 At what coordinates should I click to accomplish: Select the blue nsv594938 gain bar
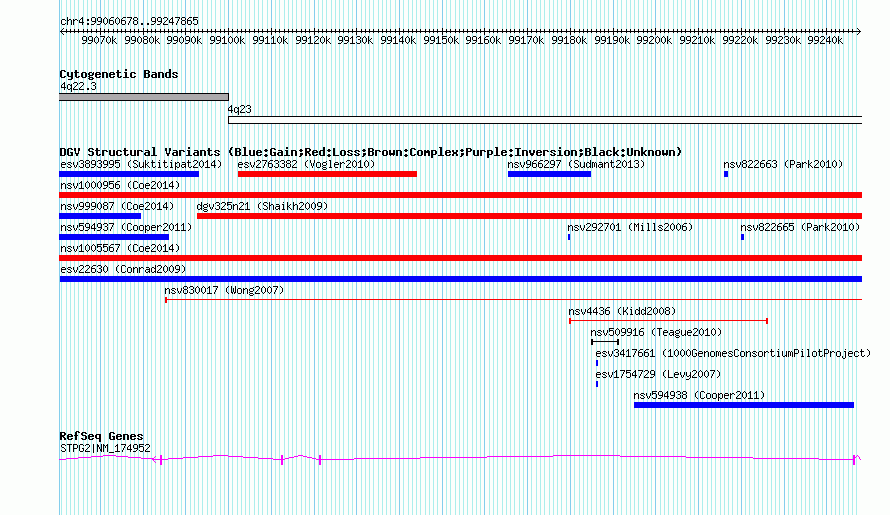(x=744, y=405)
